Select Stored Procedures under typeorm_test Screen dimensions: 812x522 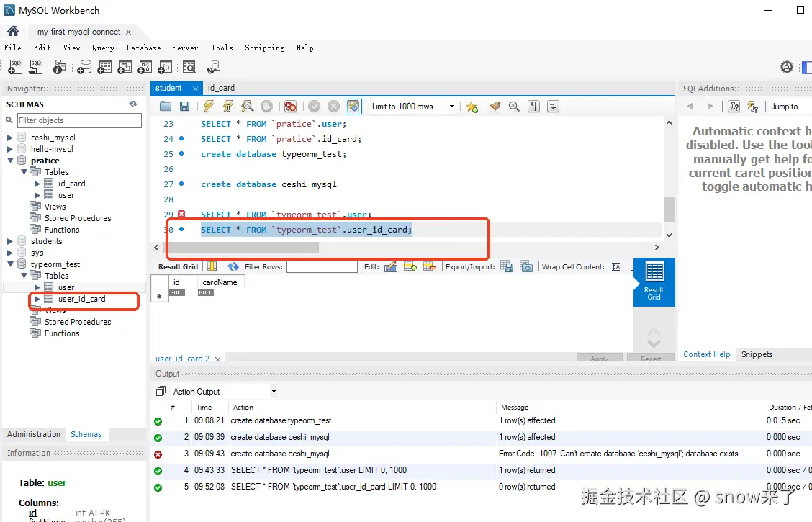click(x=78, y=322)
